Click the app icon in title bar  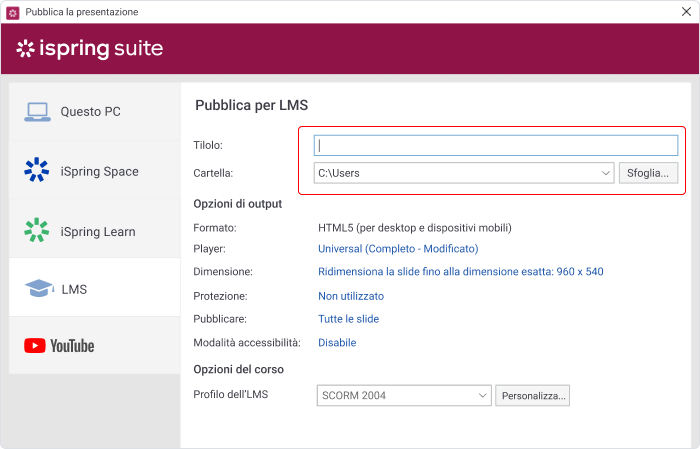click(12, 12)
